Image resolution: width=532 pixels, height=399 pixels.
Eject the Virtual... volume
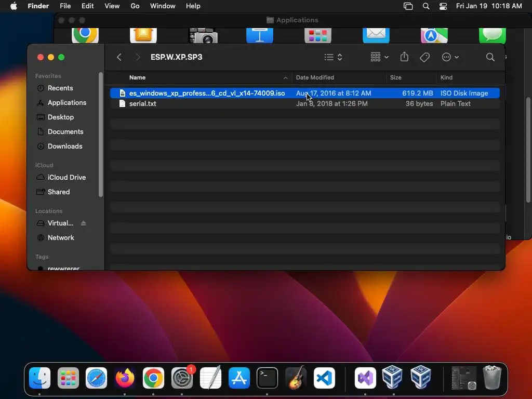pos(84,223)
